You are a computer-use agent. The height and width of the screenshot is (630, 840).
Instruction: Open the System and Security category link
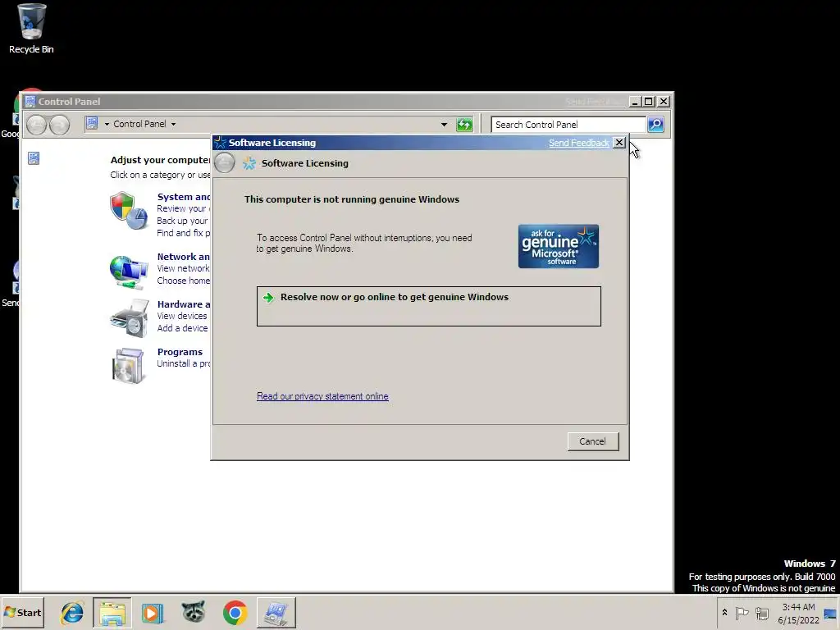click(x=183, y=197)
